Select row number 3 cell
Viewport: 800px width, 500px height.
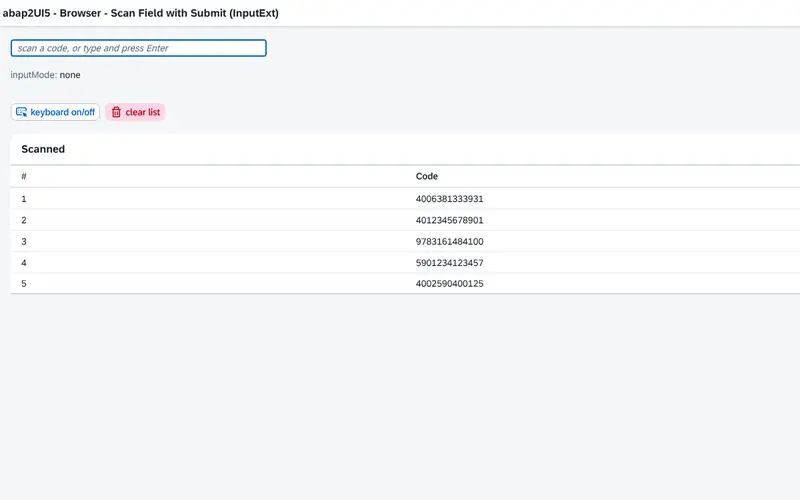(24, 242)
